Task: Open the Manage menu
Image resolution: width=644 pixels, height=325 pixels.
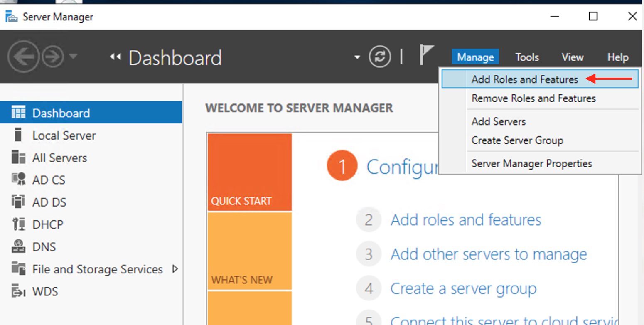Action: click(x=475, y=57)
